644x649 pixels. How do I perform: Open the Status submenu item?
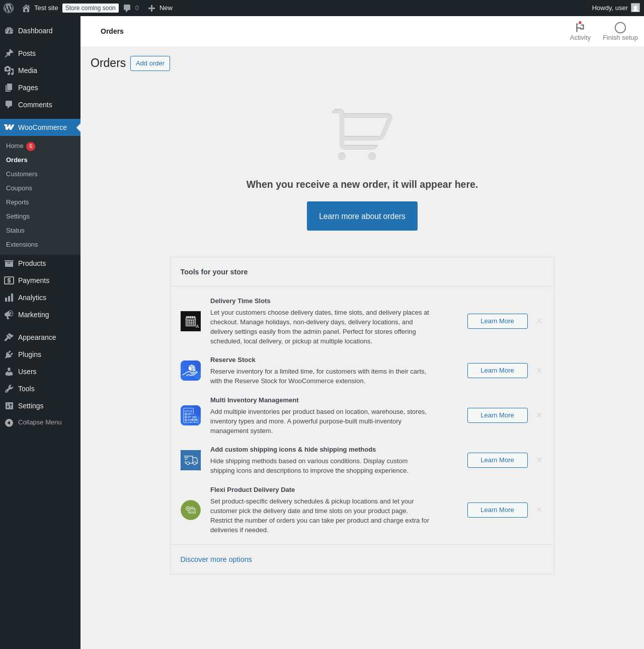[15, 231]
